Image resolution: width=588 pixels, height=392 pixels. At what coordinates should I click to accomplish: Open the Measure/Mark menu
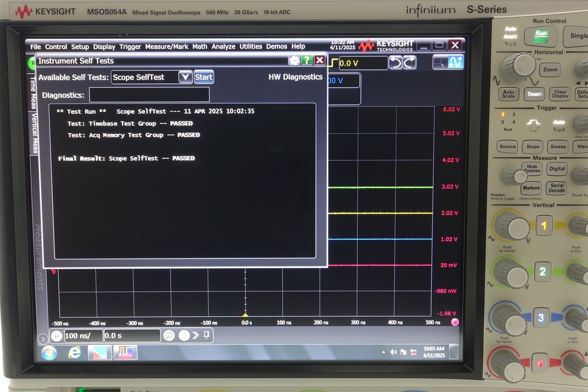click(167, 47)
